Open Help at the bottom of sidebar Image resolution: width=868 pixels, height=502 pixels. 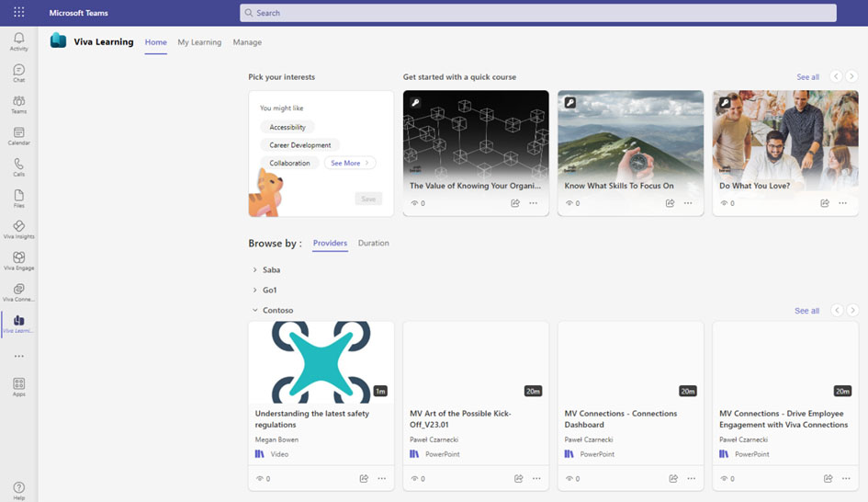pyautogui.click(x=18, y=490)
